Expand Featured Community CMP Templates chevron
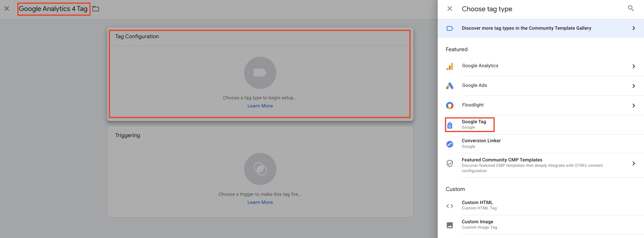The width and height of the screenshot is (644, 238). point(634,163)
